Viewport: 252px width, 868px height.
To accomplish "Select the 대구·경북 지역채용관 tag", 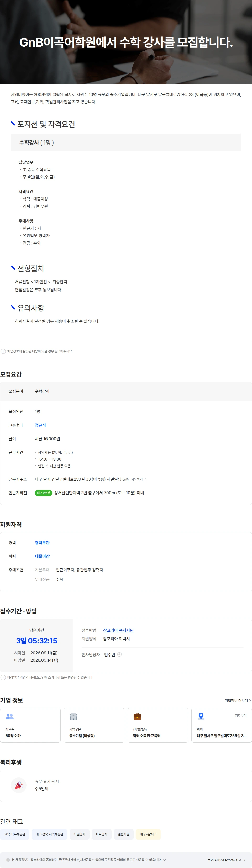I will [x=50, y=834].
